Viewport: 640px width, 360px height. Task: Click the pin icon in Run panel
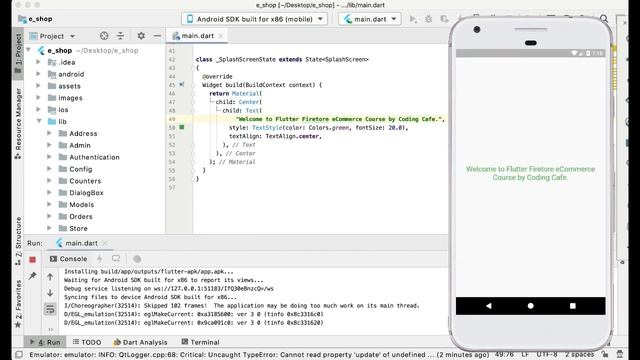pyautogui.click(x=33, y=276)
